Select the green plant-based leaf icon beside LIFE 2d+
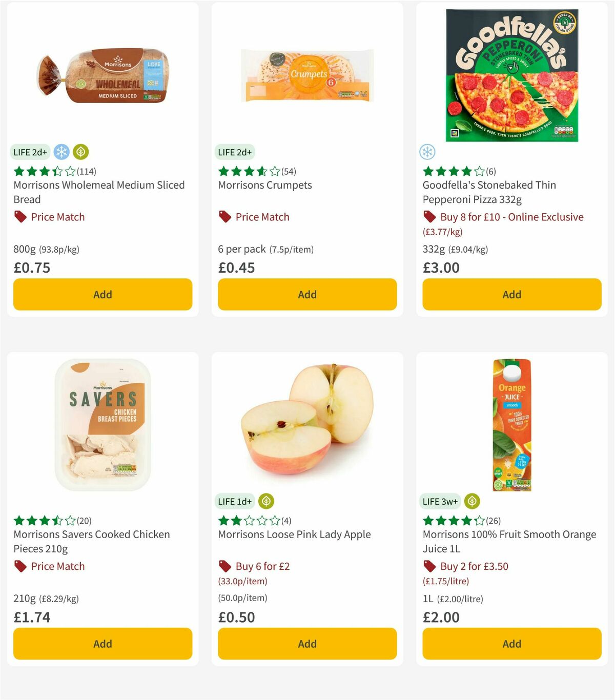The height and width of the screenshot is (700, 615). click(x=80, y=152)
